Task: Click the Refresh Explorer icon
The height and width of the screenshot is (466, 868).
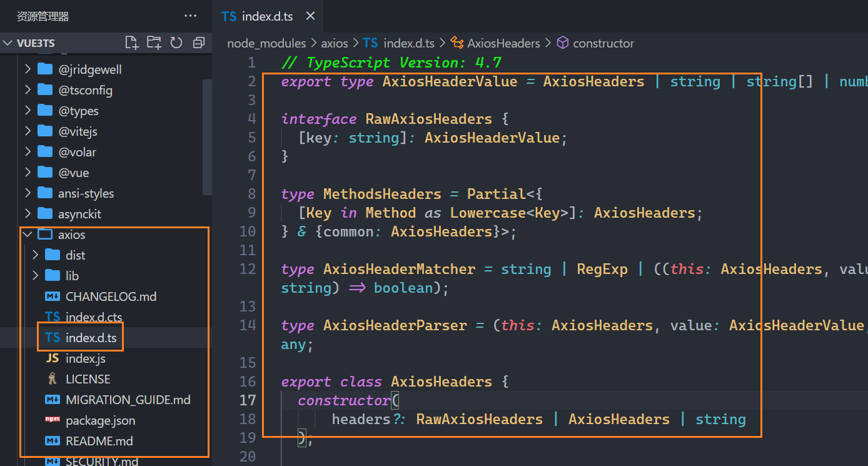Action: [176, 43]
